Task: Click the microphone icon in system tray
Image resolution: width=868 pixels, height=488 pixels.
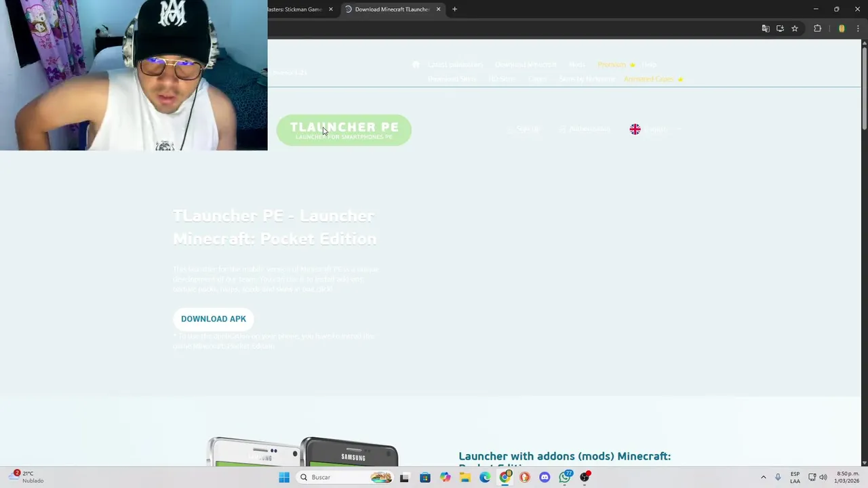Action: tap(778, 477)
